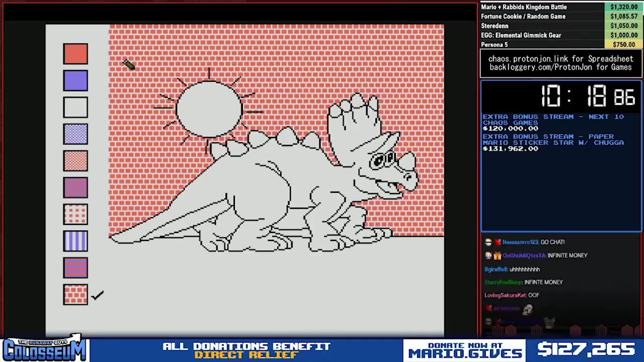Click the paintbrush cursor on the canvas
644x362 pixels.
[129, 65]
